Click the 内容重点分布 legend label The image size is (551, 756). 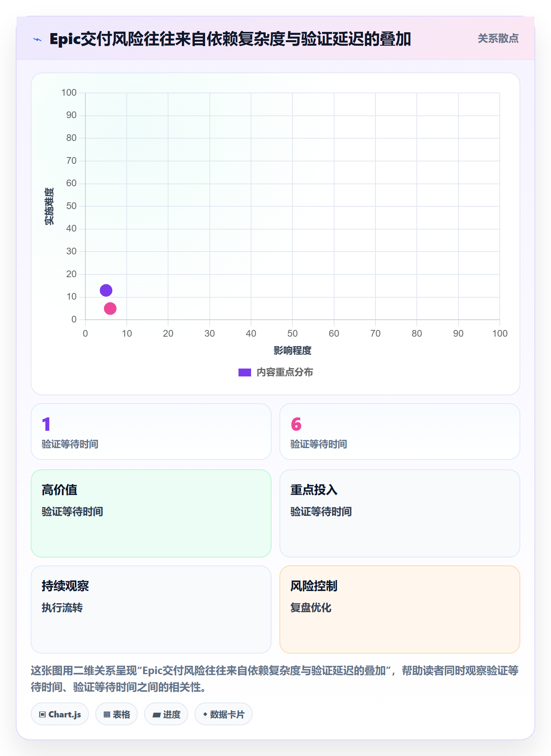(285, 372)
